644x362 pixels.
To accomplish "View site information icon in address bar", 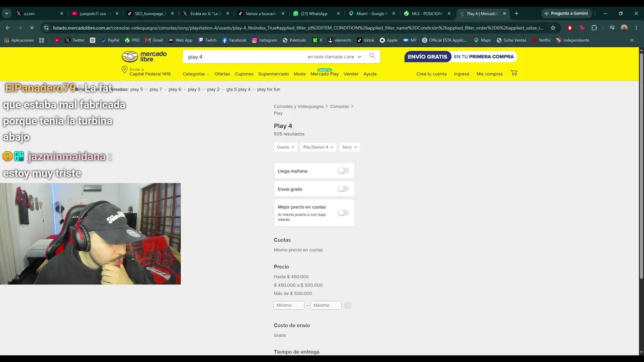I will point(46,28).
